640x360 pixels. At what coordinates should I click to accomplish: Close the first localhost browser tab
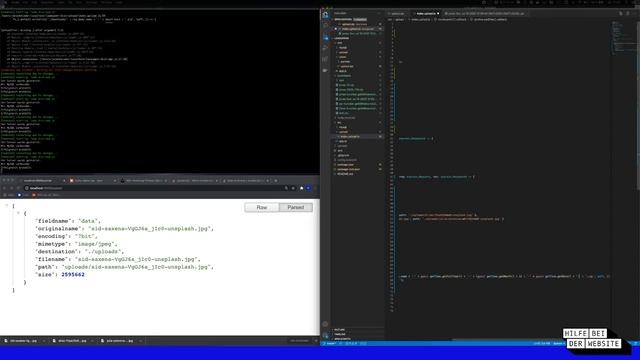tap(64, 180)
